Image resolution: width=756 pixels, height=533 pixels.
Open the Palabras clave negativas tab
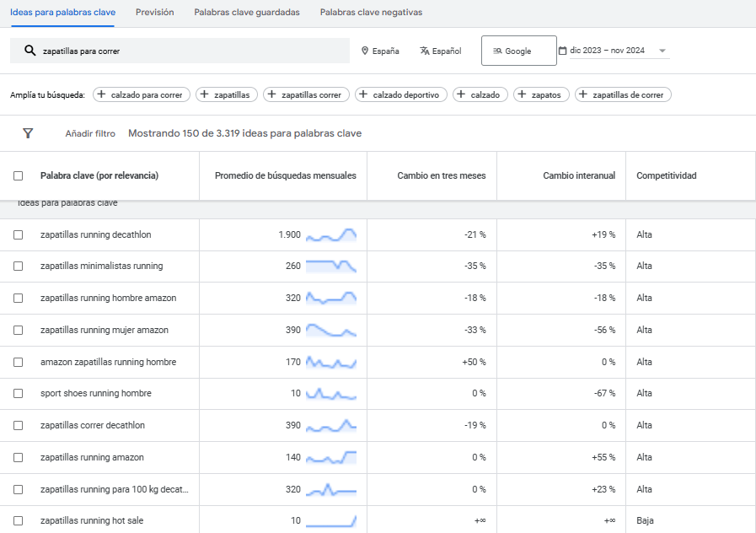(370, 13)
